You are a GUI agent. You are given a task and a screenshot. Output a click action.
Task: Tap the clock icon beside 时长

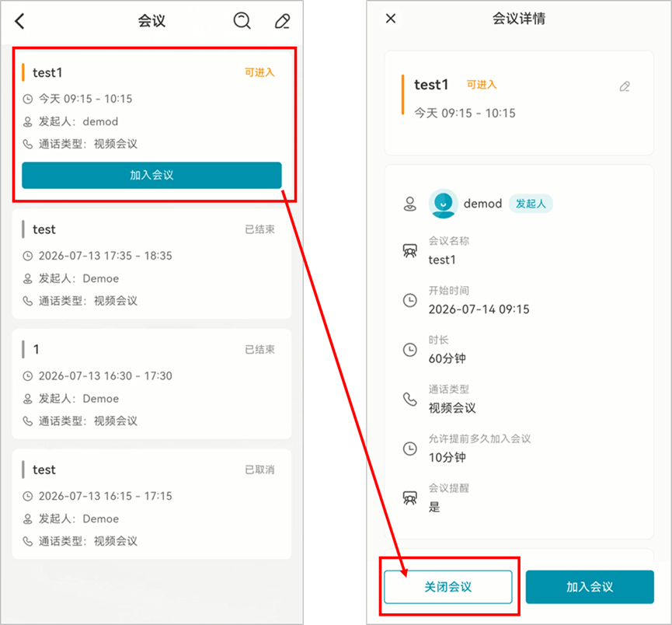[410, 350]
